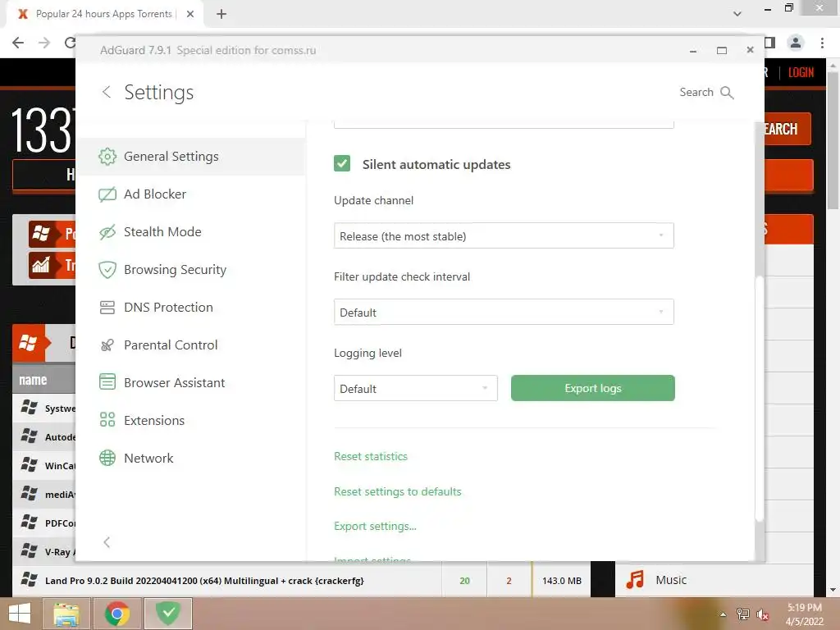
Task: Click the Music category icon on webpage
Action: (x=636, y=580)
